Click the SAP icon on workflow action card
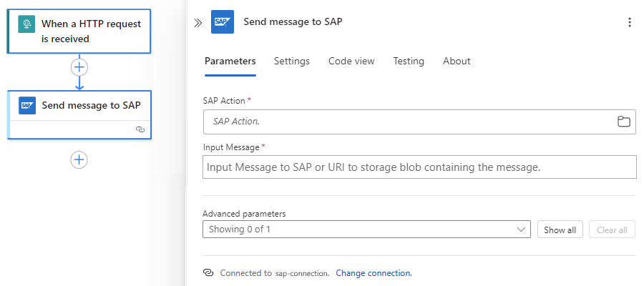644x286 pixels. 27,105
